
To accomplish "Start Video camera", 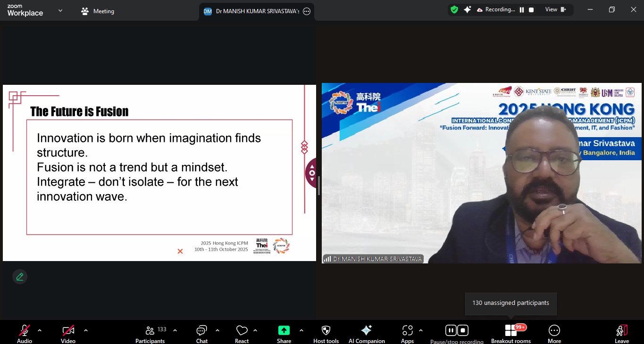I will (68, 330).
